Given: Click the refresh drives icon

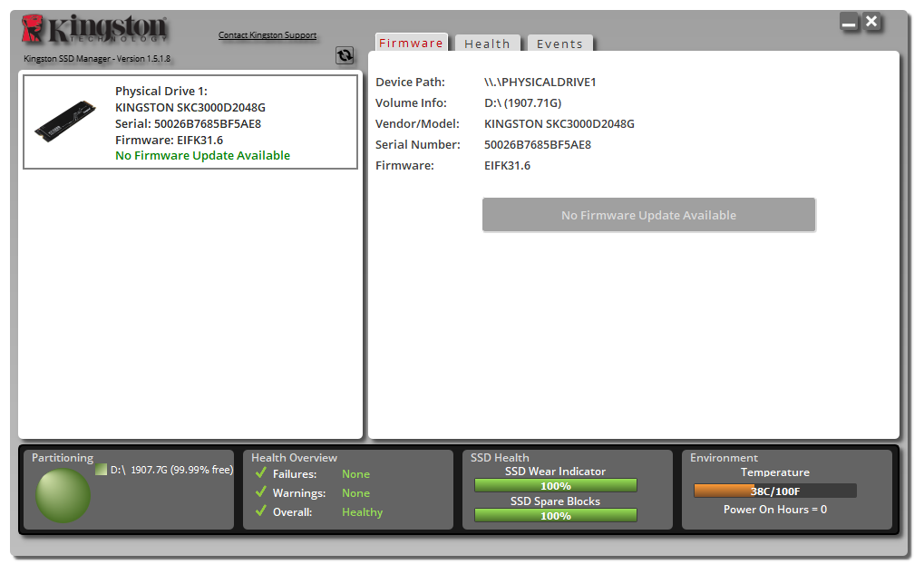Looking at the screenshot, I should point(345,55).
